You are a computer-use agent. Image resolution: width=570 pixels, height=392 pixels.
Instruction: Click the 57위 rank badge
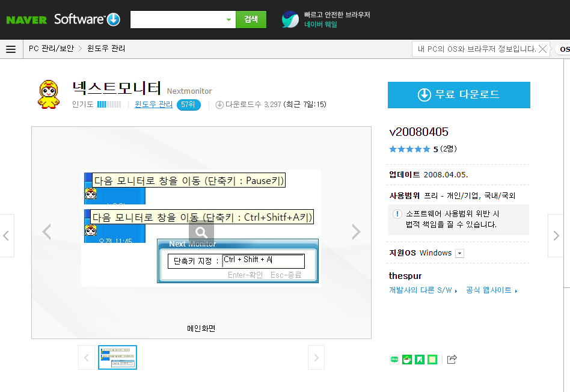188,105
